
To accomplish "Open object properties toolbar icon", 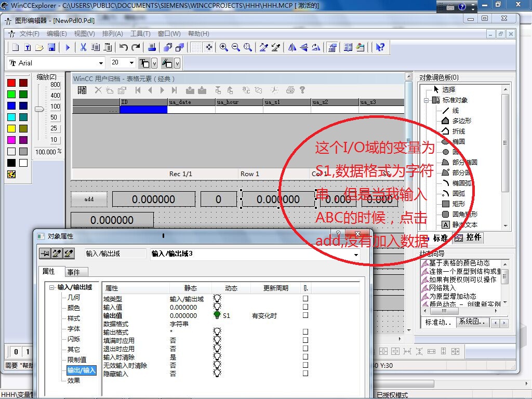I will coord(332,47).
